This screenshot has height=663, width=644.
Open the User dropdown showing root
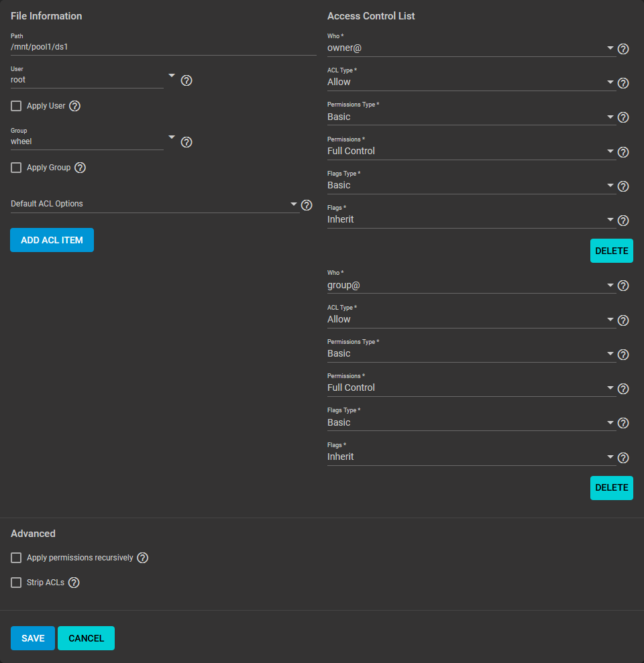(87, 80)
